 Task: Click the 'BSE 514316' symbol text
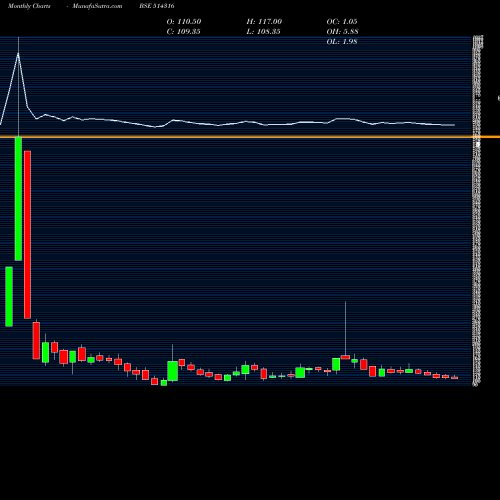157,6
